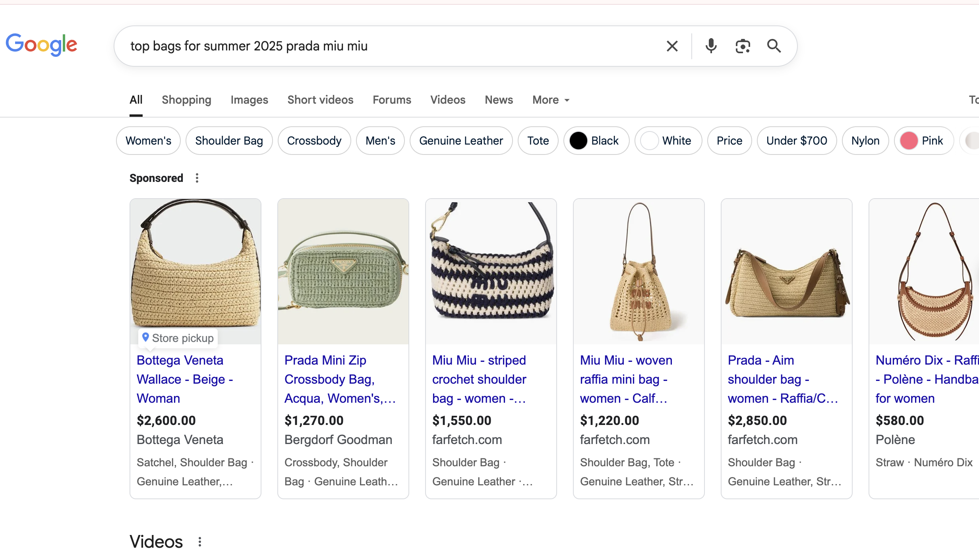
Task: Open Numéro Dix Polène handbag link
Action: 927,379
